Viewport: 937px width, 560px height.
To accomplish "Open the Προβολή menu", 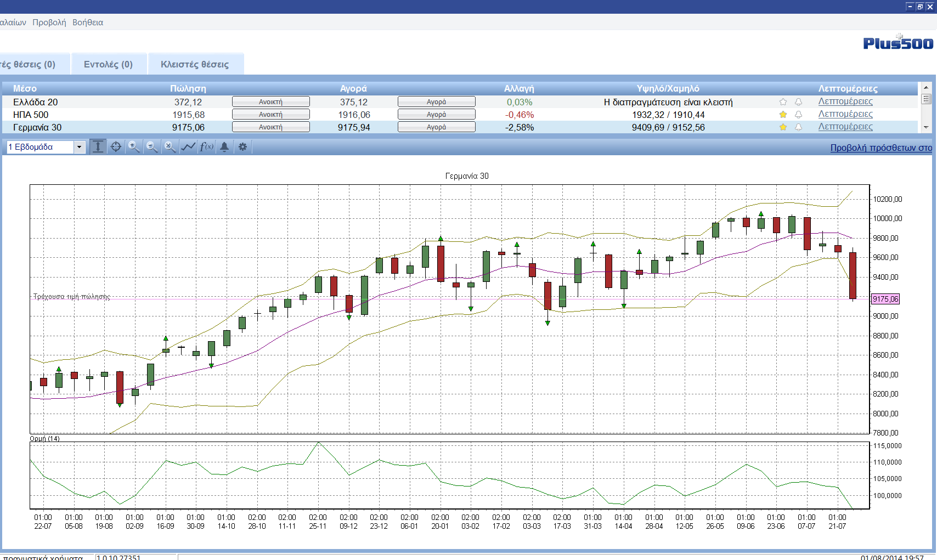I will [x=49, y=22].
